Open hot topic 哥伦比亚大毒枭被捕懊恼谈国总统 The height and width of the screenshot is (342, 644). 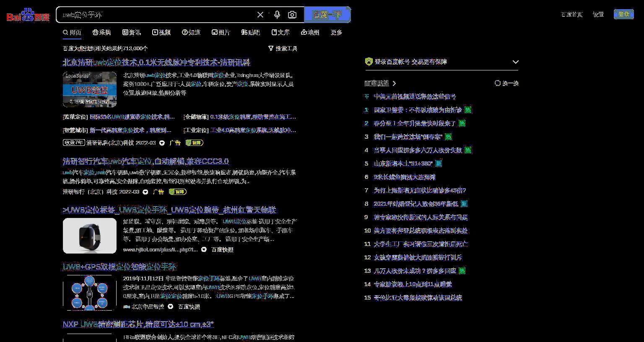click(x=418, y=298)
